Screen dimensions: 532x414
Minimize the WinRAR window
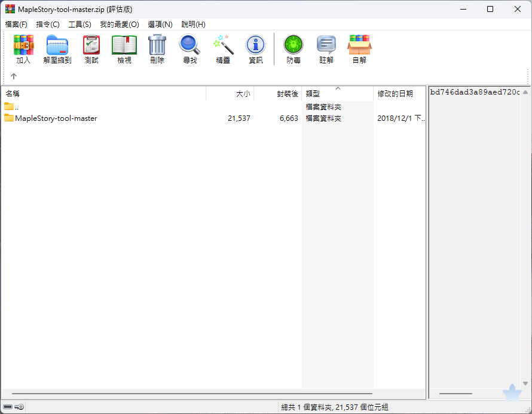tap(463, 9)
